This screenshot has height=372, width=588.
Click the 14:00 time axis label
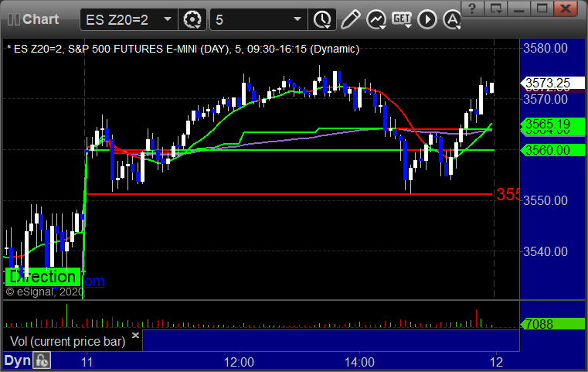(359, 362)
